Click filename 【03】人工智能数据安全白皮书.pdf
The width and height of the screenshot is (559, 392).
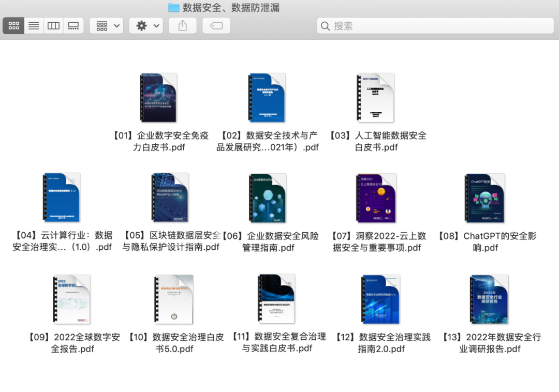[376, 141]
